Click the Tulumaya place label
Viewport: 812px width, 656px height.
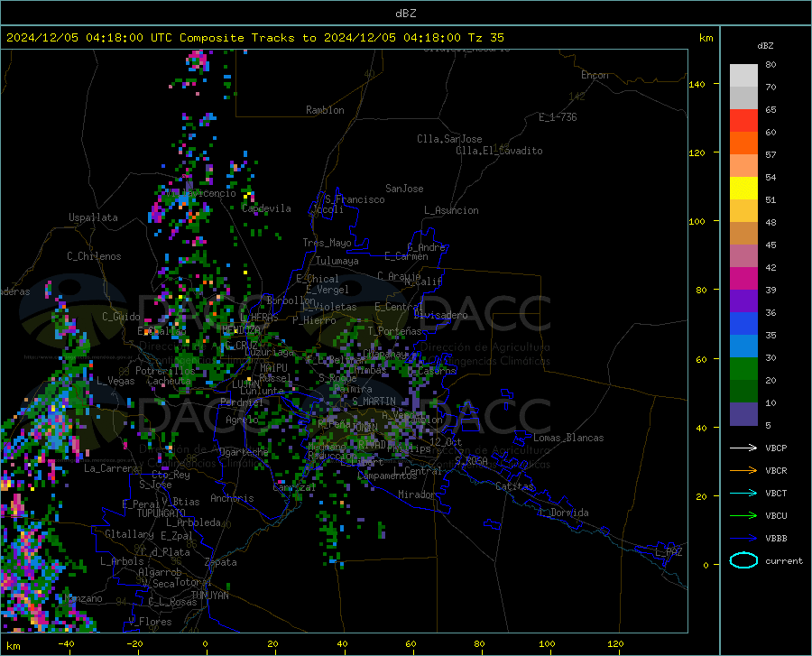pyautogui.click(x=337, y=261)
